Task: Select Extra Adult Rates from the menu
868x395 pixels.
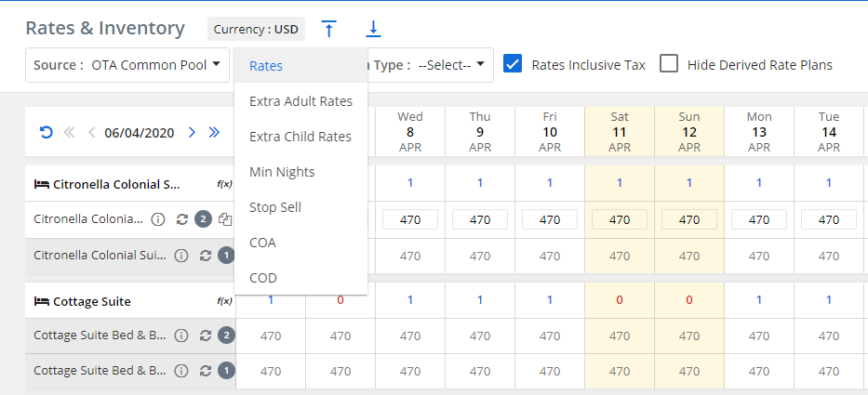Action: [x=300, y=101]
